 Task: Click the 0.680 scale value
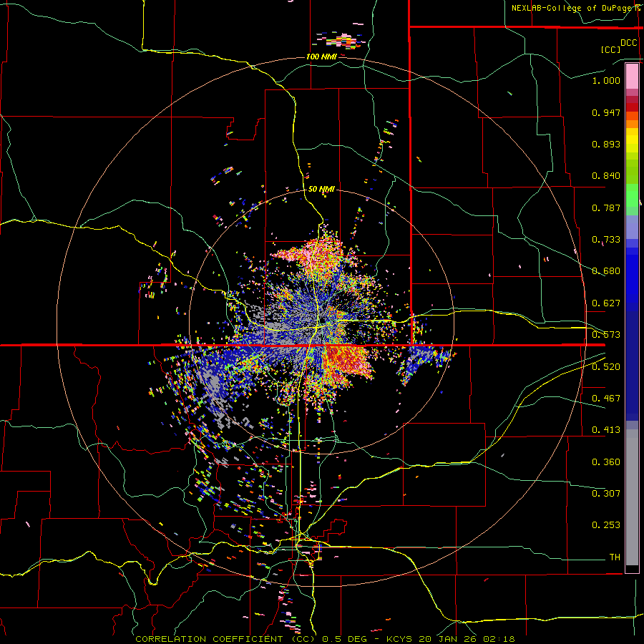(606, 271)
